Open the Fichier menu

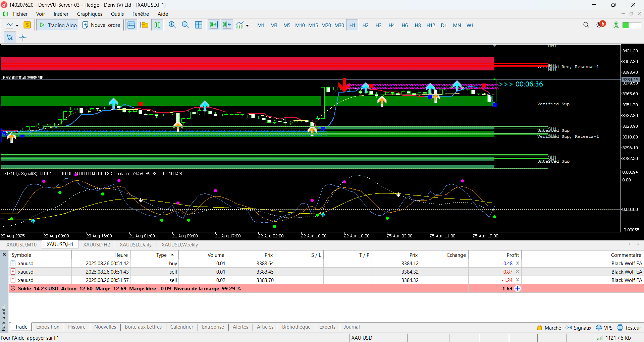[x=20, y=14]
